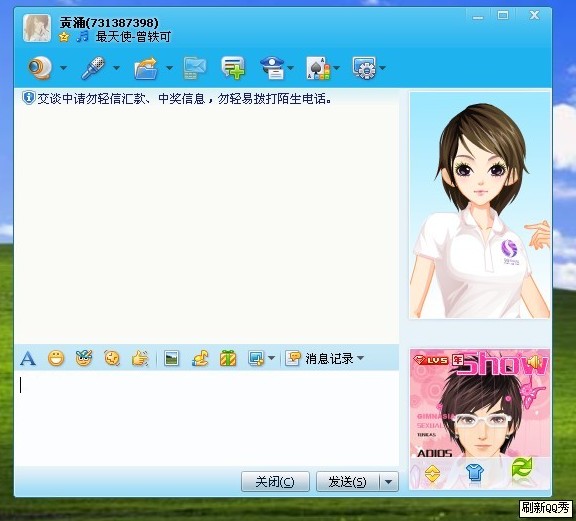Open the send file folder icon
576x521 pixels.
(x=146, y=68)
